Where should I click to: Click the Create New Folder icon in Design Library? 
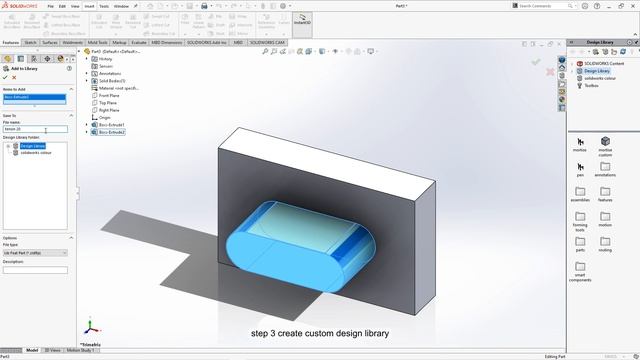click(614, 52)
